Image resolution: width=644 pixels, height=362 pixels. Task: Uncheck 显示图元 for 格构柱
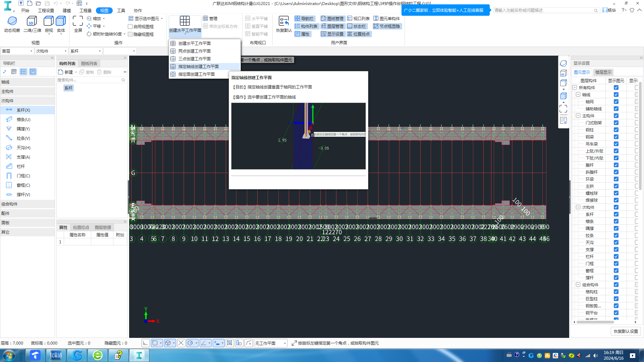coord(616,292)
